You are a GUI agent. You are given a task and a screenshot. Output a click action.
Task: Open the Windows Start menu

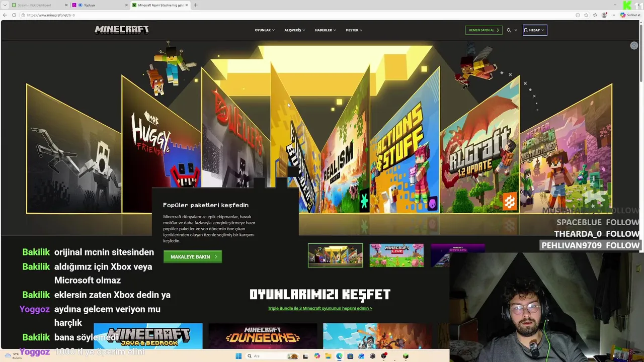238,356
